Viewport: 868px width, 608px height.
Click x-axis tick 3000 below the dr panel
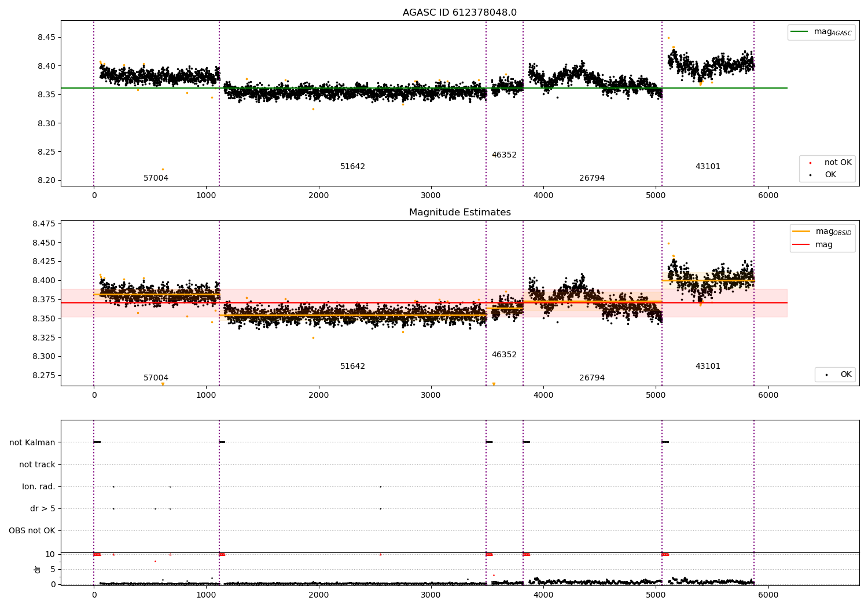click(x=431, y=595)
